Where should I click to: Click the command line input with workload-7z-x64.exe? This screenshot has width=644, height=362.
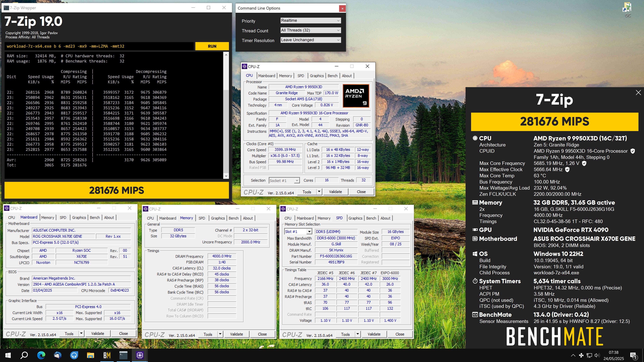[99, 46]
